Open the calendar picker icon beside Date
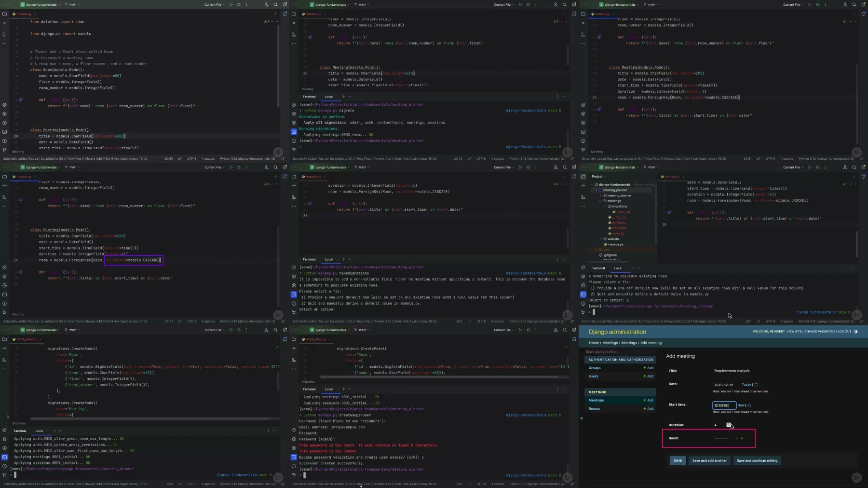The width and height of the screenshot is (868, 488). [x=756, y=385]
